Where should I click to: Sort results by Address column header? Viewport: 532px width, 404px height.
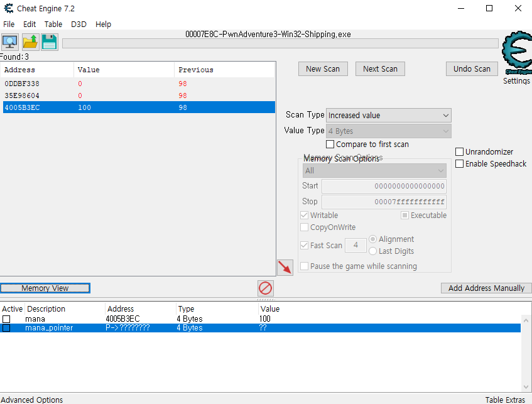(37, 70)
